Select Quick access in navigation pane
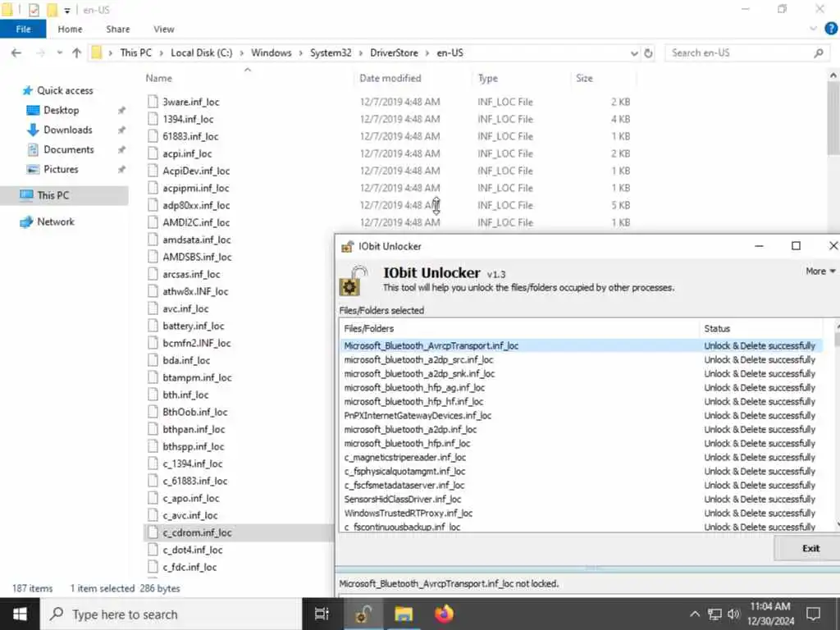The height and width of the screenshot is (630, 840). (65, 90)
